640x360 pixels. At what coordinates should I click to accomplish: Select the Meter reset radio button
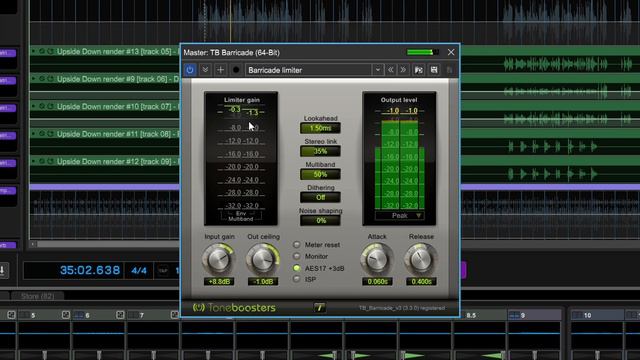tap(297, 245)
